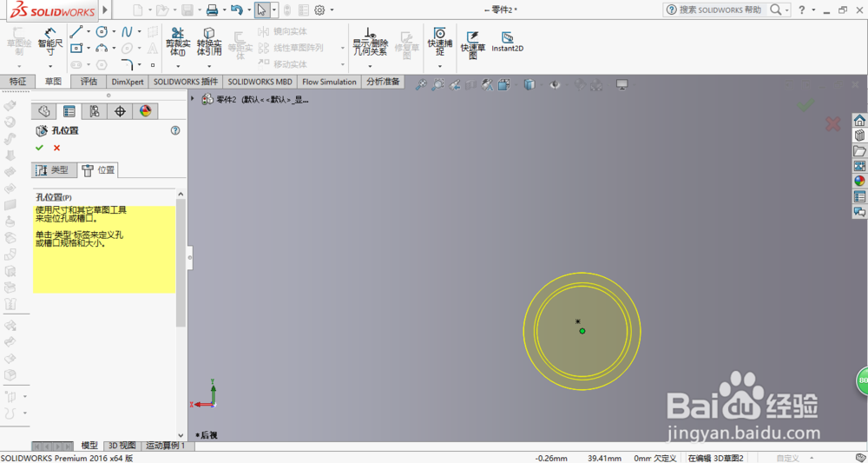Open Rectangle tool dropdown arrow
Viewport: 868px width, 463px height.
click(x=89, y=48)
